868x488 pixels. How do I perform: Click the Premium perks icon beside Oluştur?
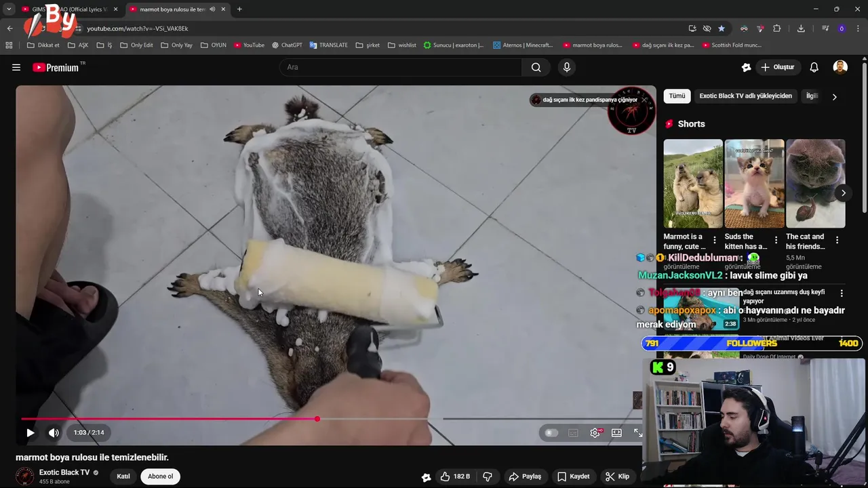point(746,67)
